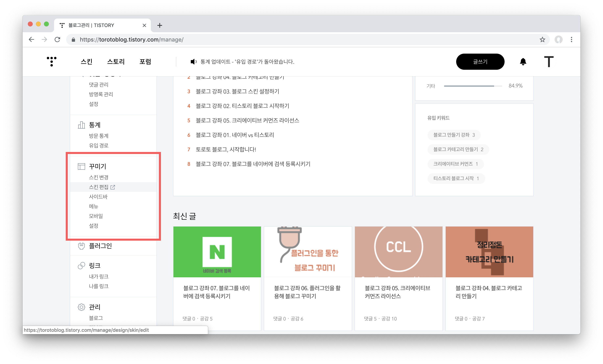Go to 사이드바 settings
Viewport: 603px width, 364px height.
click(98, 197)
